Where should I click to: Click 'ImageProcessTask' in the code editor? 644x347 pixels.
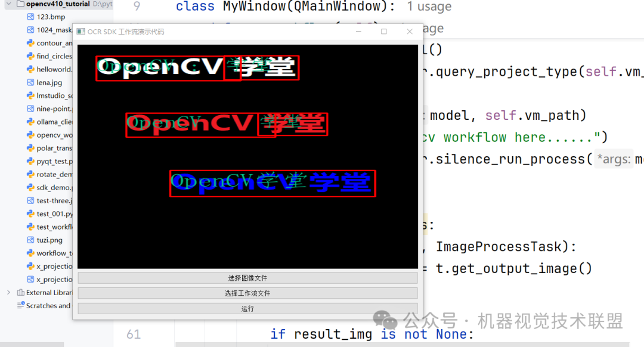499,246
